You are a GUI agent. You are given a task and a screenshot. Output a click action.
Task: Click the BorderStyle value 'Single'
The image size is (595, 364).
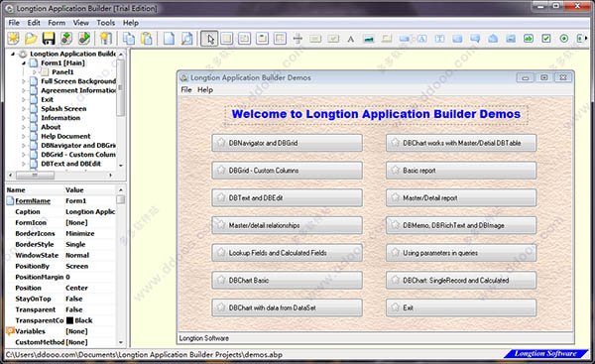(75, 245)
